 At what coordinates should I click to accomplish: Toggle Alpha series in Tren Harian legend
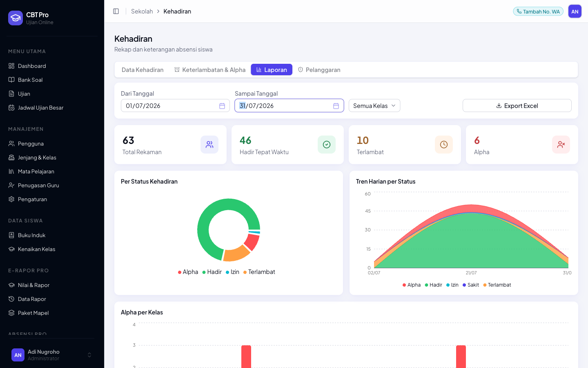[x=412, y=285]
